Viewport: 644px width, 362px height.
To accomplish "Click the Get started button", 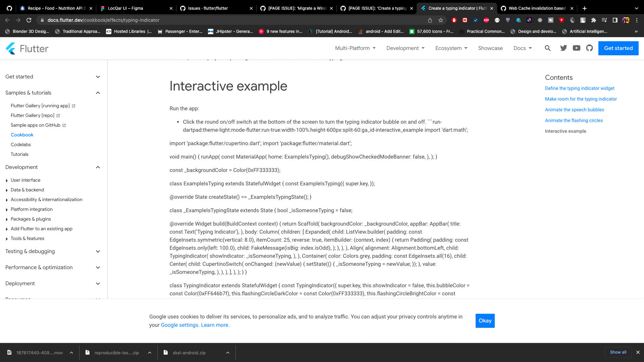I will (618, 48).
